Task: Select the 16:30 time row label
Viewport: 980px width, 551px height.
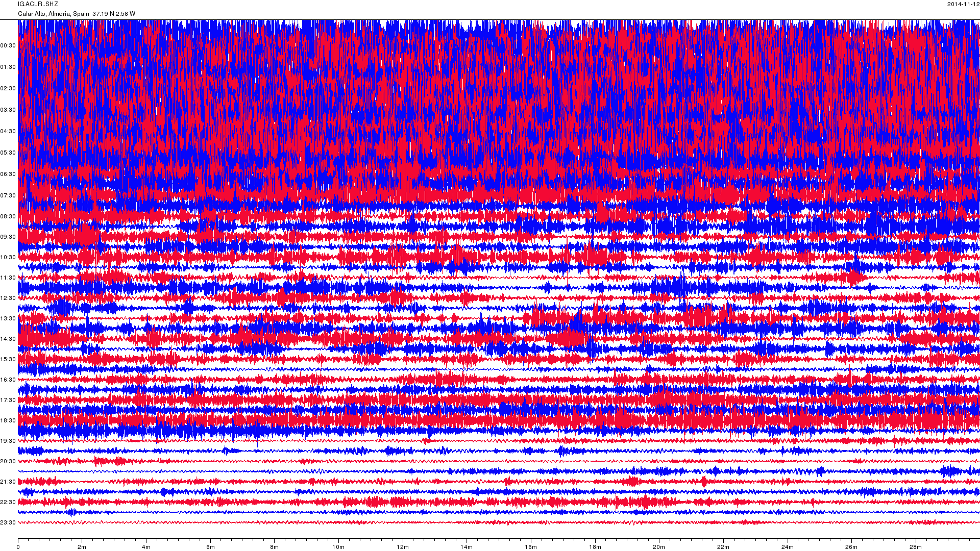Action: 8,380
